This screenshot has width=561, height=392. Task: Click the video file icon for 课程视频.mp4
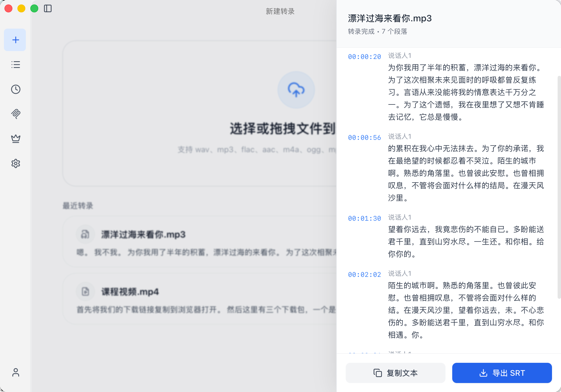coord(85,291)
